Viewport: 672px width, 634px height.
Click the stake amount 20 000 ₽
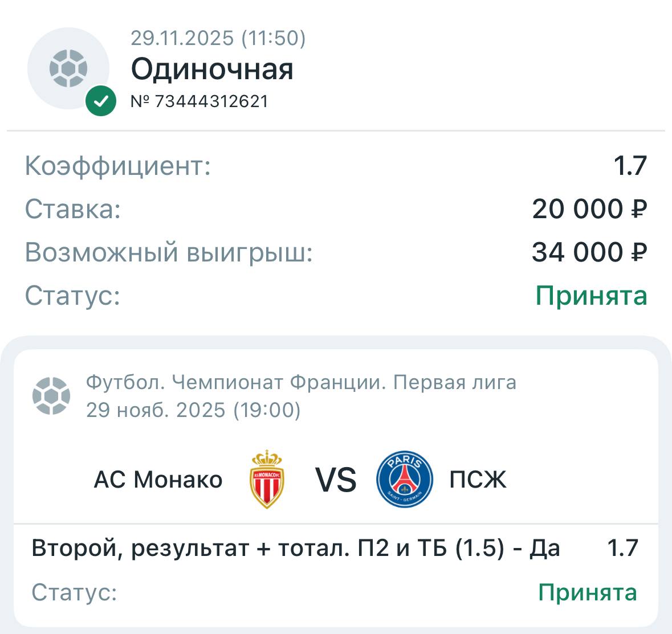(589, 209)
